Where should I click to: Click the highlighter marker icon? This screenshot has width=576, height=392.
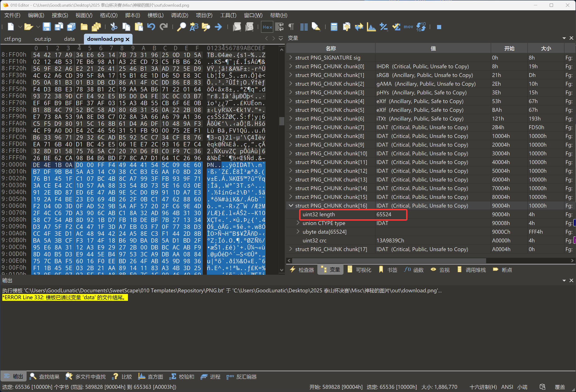coord(316,27)
